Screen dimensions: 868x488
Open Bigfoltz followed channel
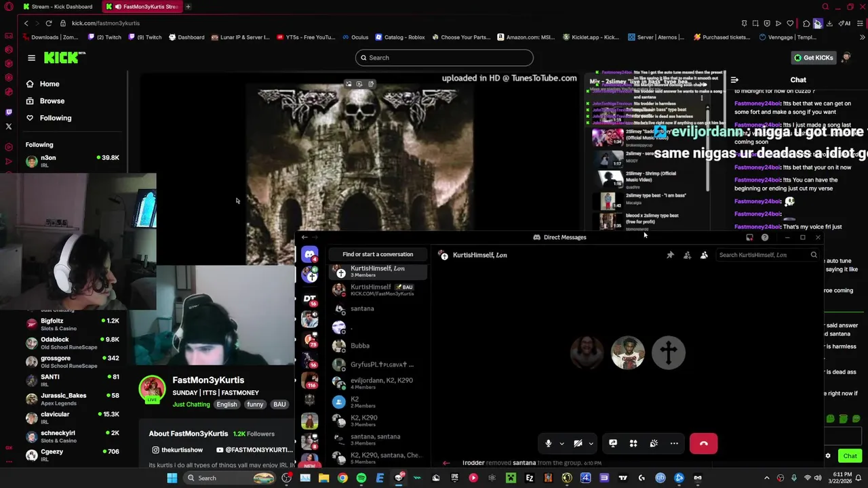[73, 324]
